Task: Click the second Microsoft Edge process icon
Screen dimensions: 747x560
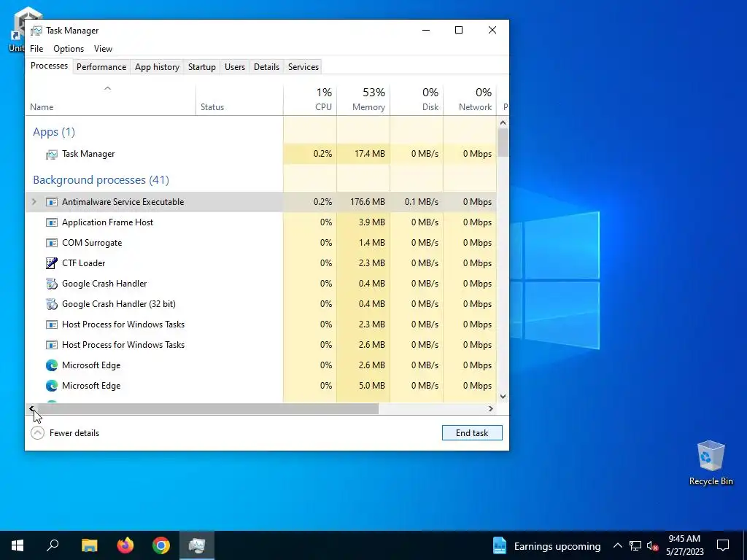Action: pyautogui.click(x=52, y=386)
